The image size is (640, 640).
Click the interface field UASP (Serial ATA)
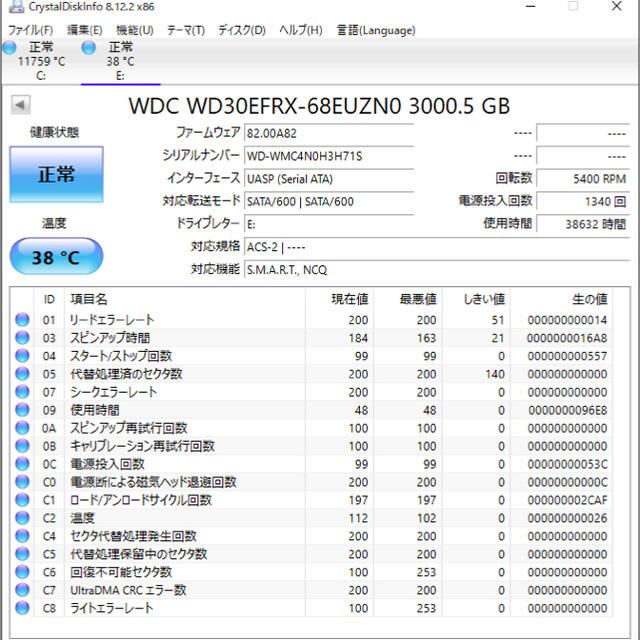pos(329,179)
